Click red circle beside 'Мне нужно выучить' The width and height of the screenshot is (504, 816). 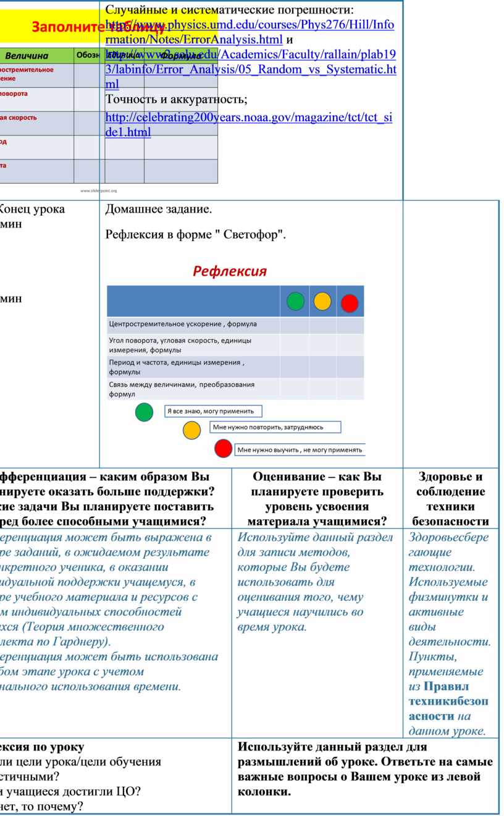coord(223,449)
